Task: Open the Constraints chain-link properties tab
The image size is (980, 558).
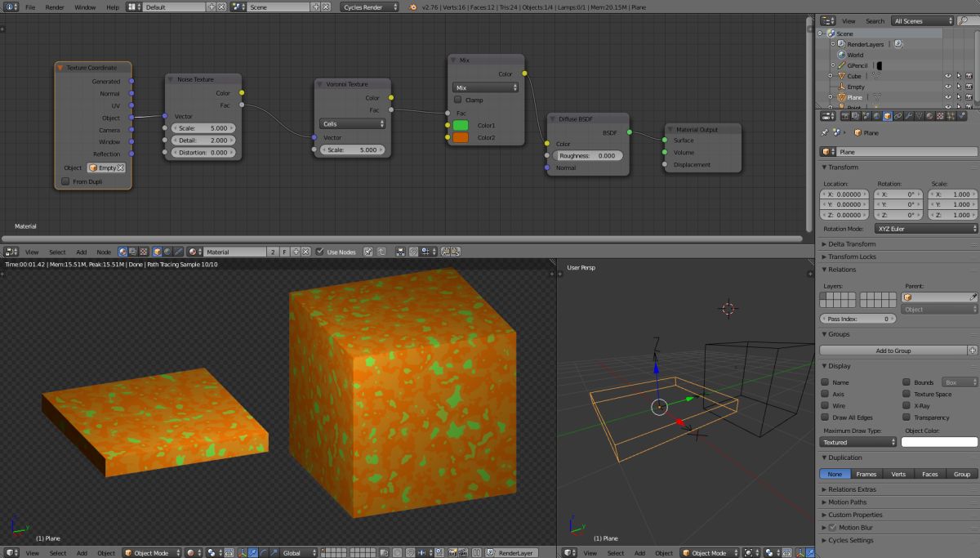Action: pos(898,116)
